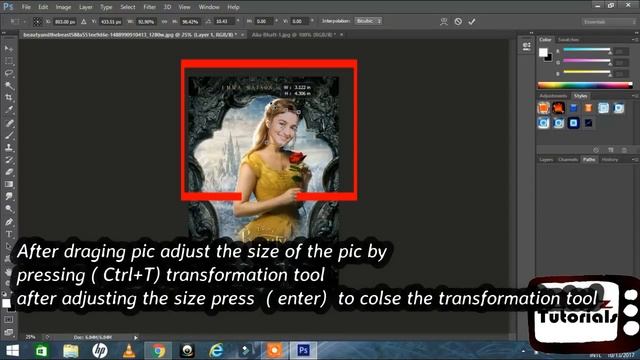This screenshot has width=640, height=360.
Task: Open the File menu
Action: pyautogui.click(x=26, y=7)
